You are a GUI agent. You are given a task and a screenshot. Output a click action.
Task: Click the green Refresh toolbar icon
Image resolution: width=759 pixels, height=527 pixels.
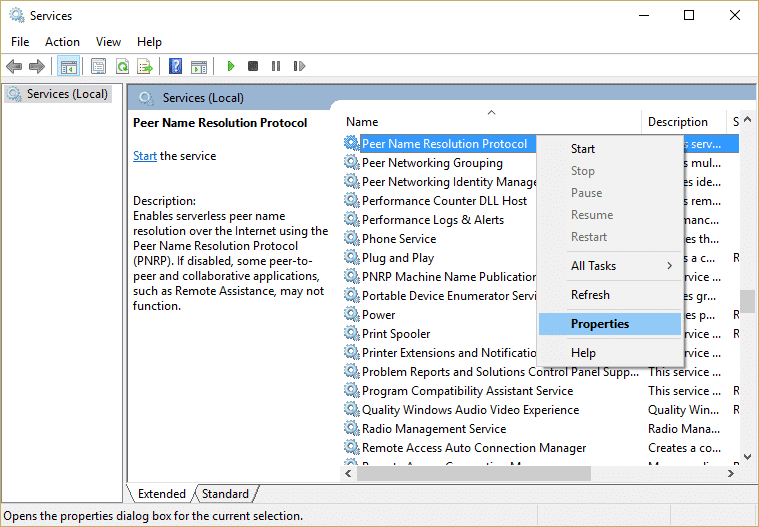click(x=122, y=66)
